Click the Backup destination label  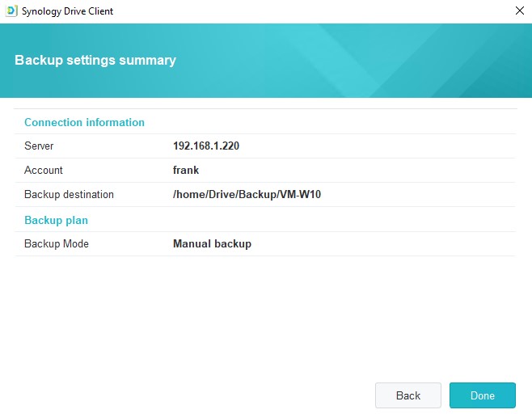(x=69, y=194)
